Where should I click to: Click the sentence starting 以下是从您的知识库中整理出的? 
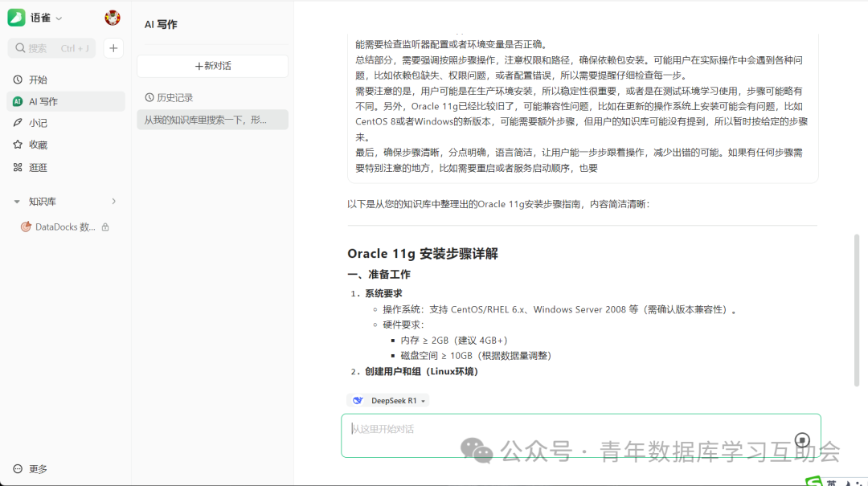[498, 204]
